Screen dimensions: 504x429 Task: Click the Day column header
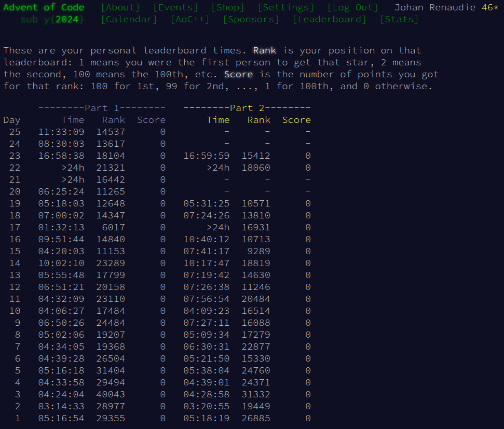[12, 120]
